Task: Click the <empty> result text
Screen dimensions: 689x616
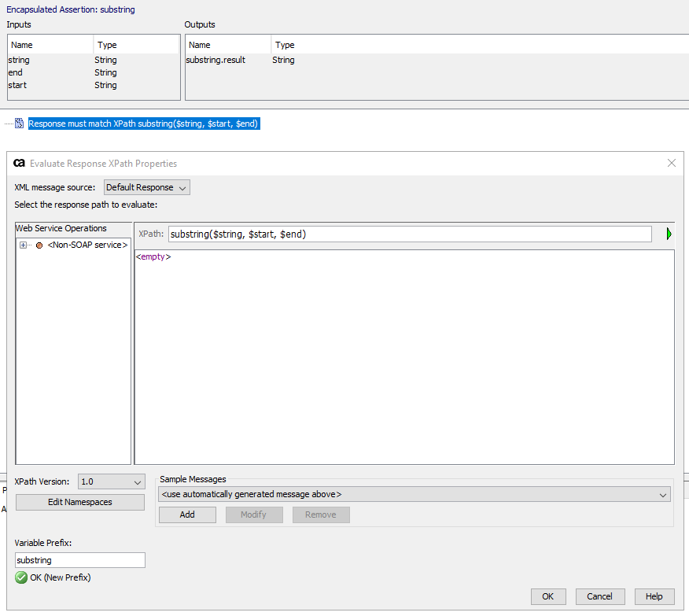Action: [153, 256]
